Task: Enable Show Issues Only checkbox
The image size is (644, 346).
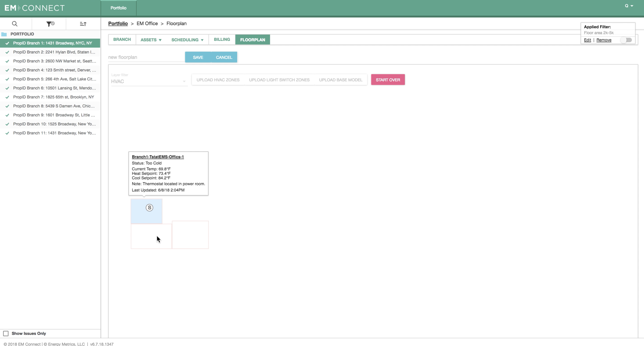Action: (6, 333)
